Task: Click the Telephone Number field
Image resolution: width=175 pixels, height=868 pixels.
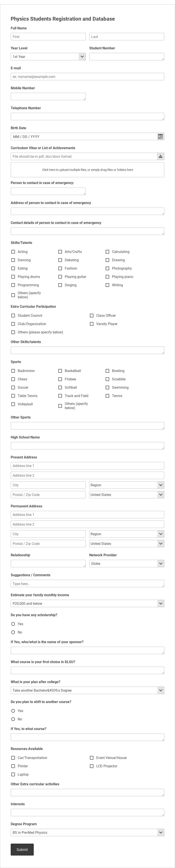Action: (x=87, y=116)
